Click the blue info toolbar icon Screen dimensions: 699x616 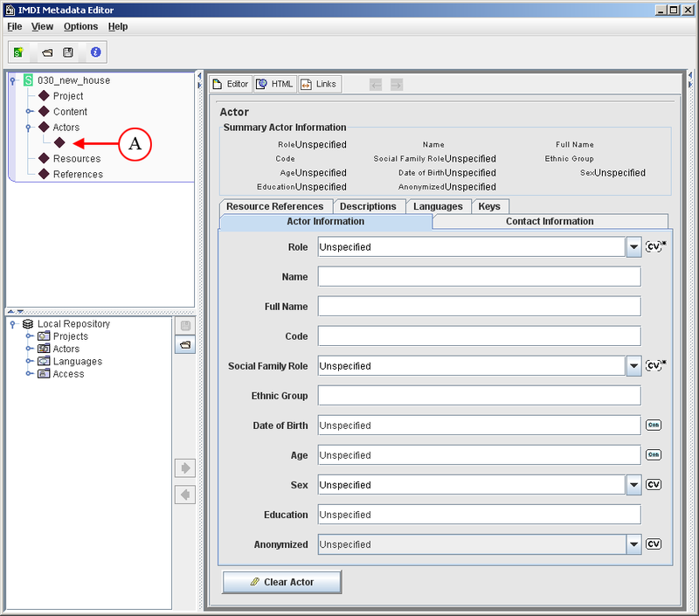[x=95, y=52]
